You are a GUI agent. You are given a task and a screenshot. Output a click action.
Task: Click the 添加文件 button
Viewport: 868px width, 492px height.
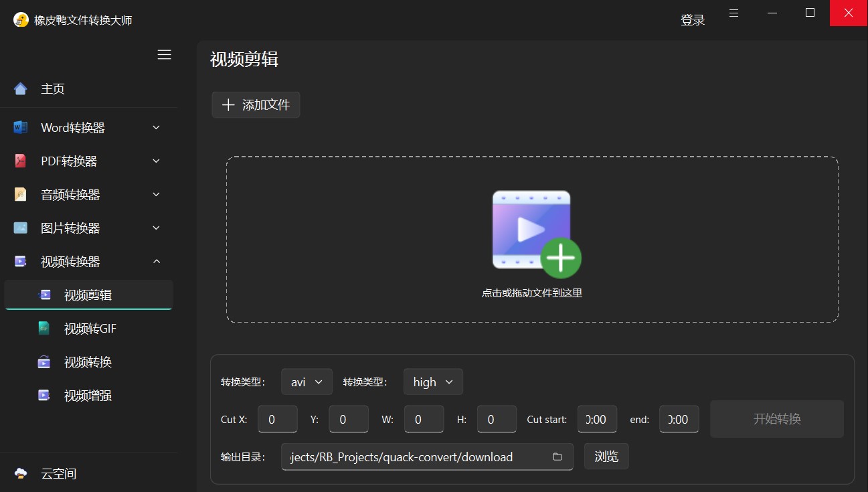click(x=256, y=105)
